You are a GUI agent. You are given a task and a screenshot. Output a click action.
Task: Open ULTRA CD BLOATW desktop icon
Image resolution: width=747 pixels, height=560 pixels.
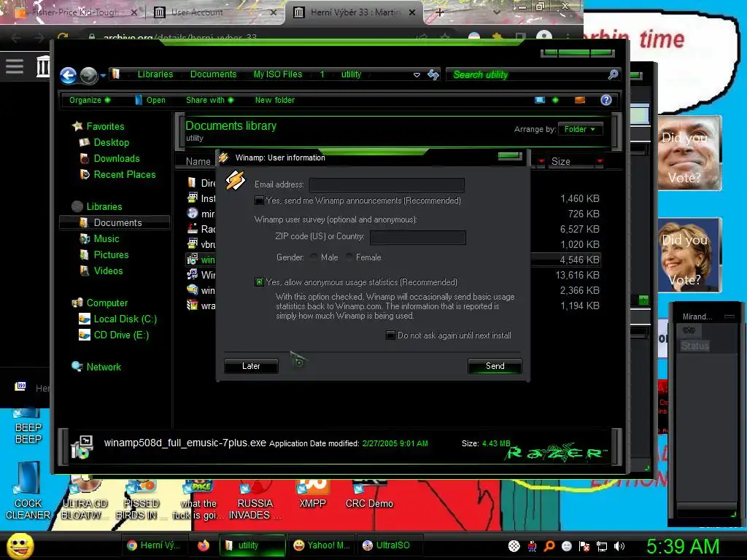tap(85, 500)
